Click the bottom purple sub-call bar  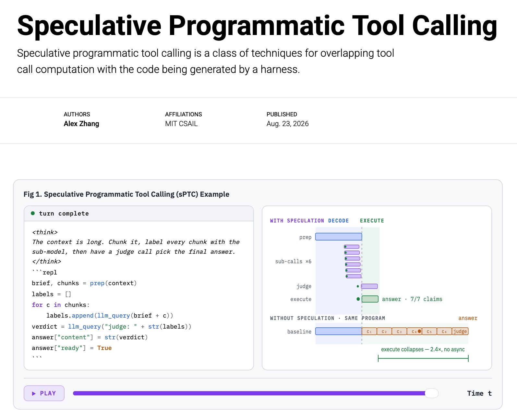pos(354,276)
